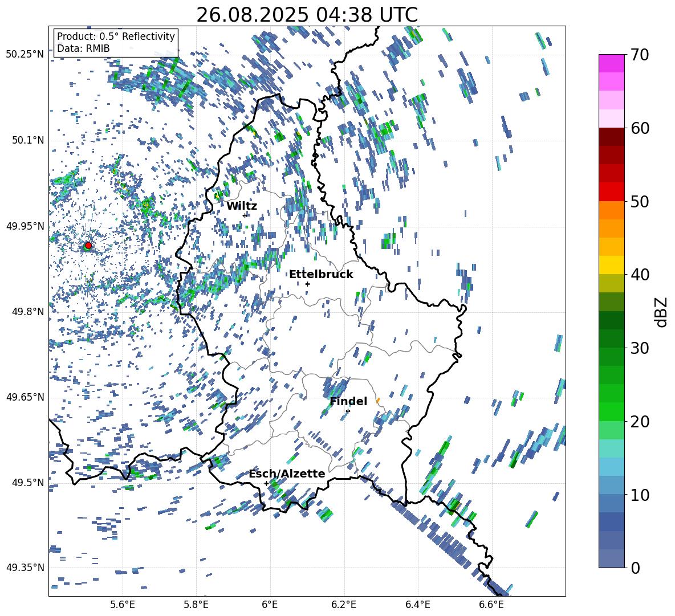Image resolution: width=675 pixels, height=616 pixels.
Task: Click the colorbar tick label 0
Action: 636,568
